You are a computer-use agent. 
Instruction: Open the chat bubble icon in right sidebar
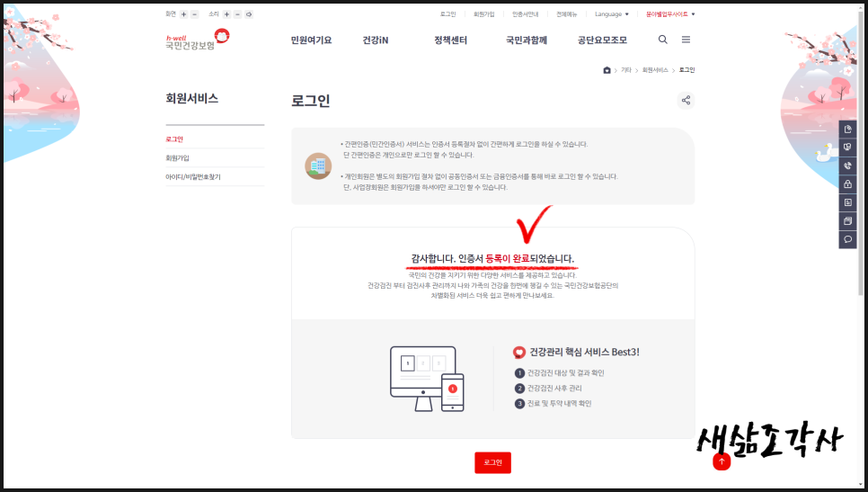click(x=847, y=239)
